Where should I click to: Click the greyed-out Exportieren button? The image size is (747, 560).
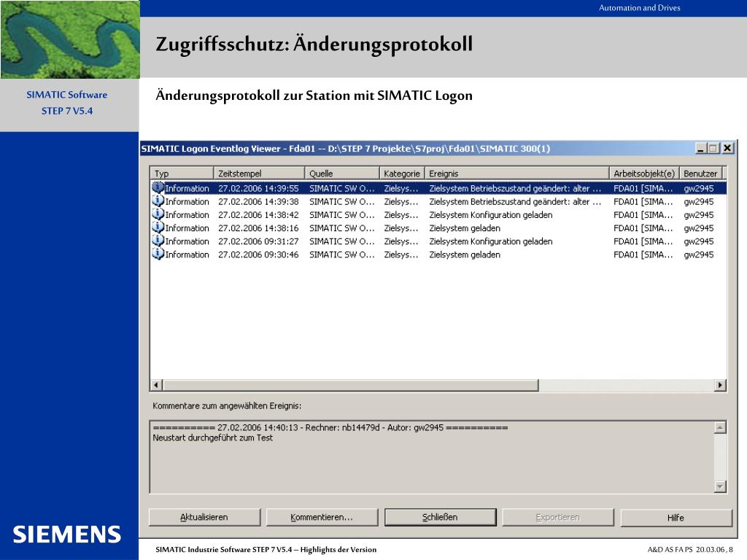558,517
